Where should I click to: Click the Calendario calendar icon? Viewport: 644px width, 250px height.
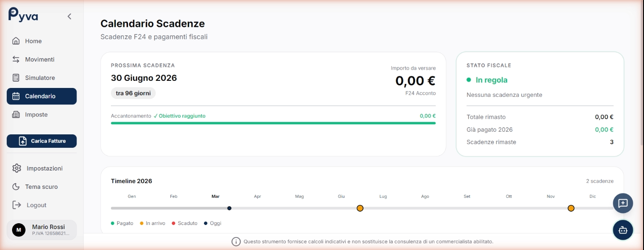pos(16,96)
